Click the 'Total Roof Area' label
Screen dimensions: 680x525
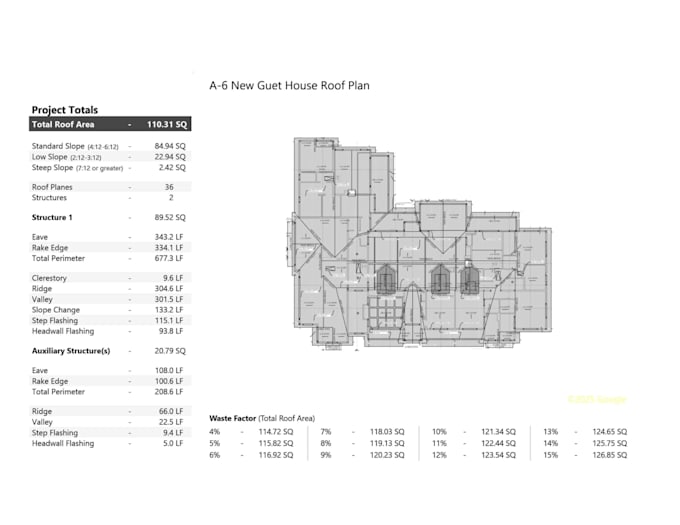63,124
